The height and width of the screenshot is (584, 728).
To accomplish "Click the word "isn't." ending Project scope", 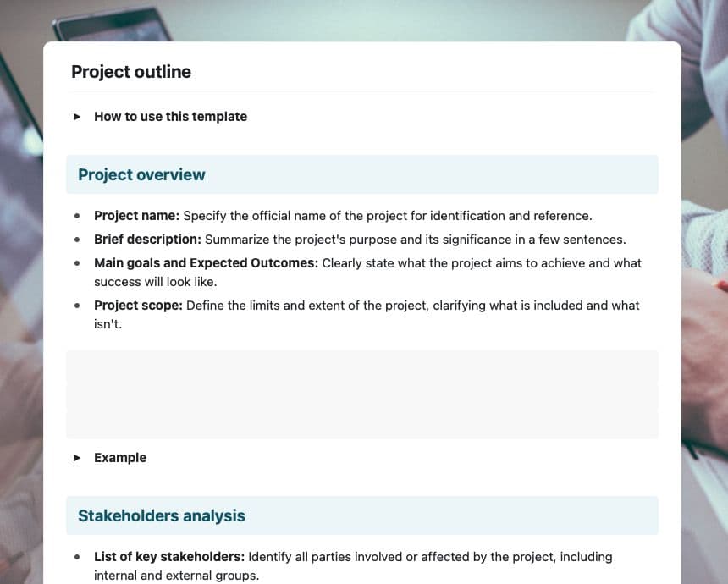I will (108, 323).
